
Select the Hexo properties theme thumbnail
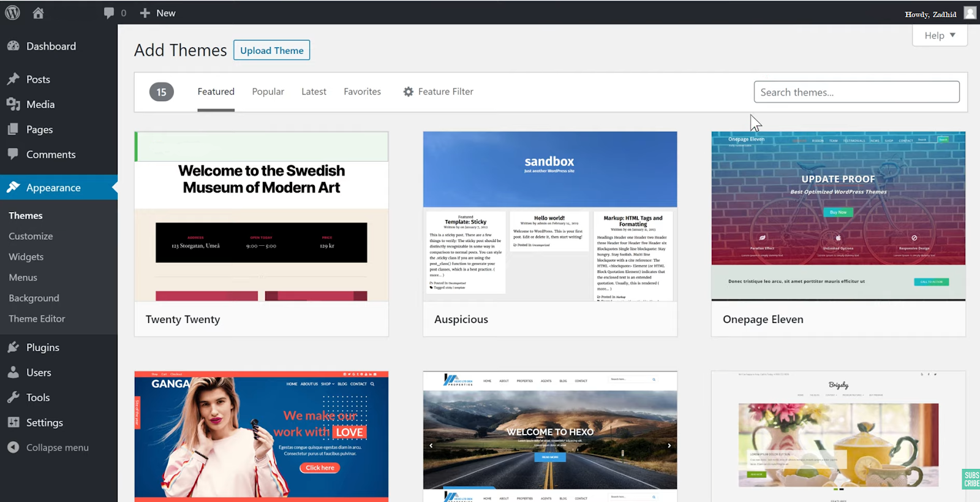pos(550,436)
